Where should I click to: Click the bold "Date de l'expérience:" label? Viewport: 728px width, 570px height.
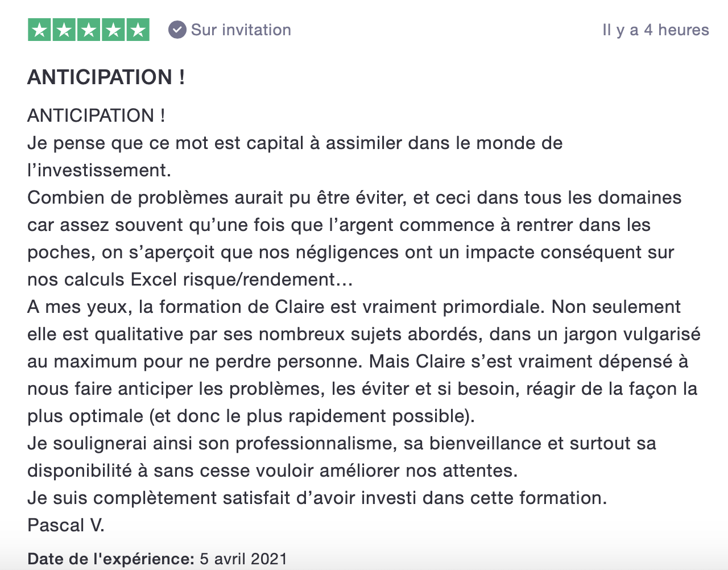click(111, 559)
